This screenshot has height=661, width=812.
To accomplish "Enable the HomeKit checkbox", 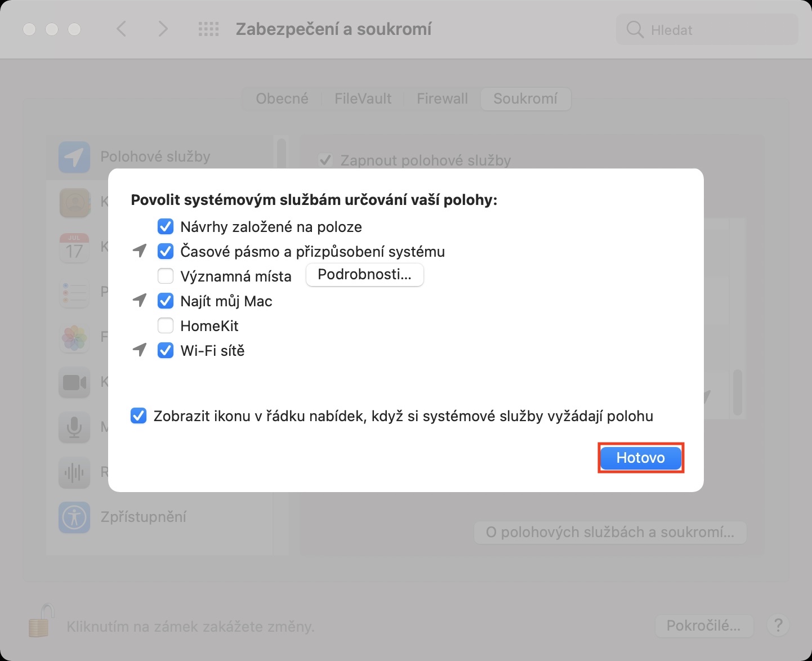I will click(166, 326).
